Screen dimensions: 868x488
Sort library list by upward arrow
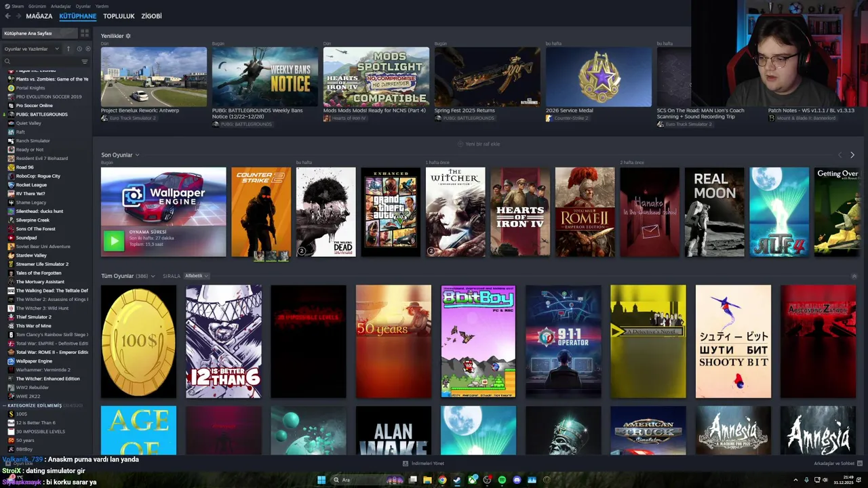[x=68, y=49]
